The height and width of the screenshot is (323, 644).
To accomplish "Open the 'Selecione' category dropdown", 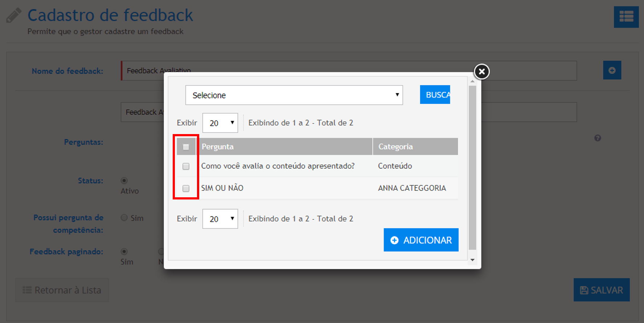I will tap(294, 95).
